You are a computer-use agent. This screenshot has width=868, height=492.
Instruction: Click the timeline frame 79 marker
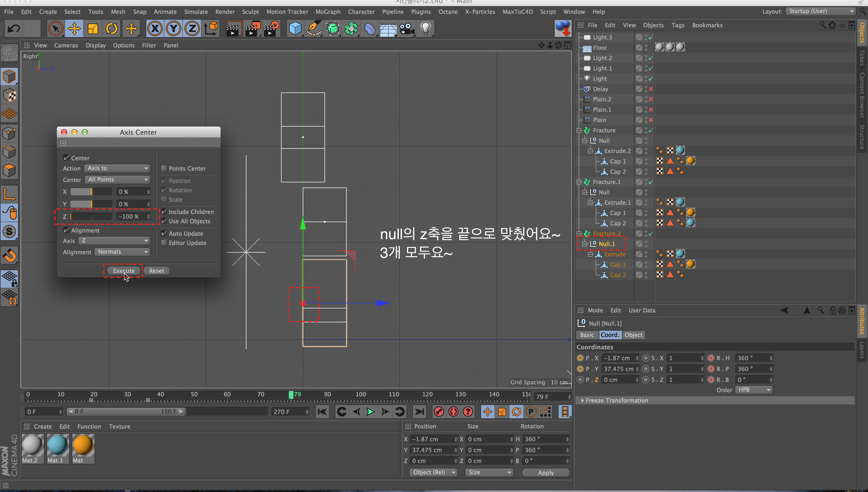point(291,394)
